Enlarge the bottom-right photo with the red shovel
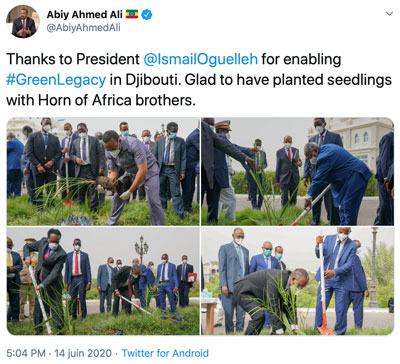This screenshot has width=400, height=364. click(298, 281)
